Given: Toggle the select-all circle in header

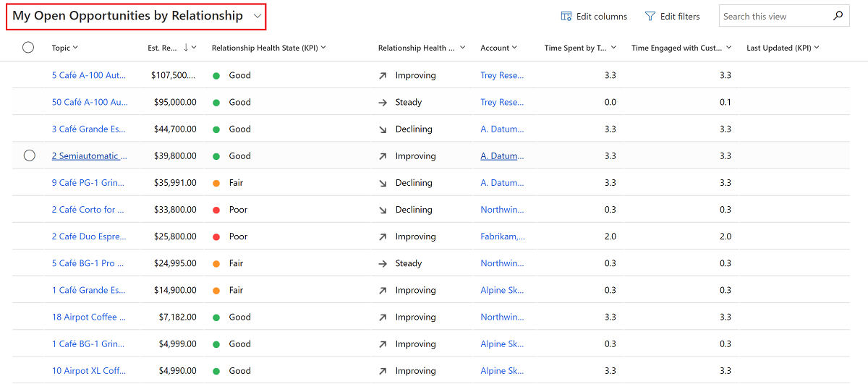Looking at the screenshot, I should 28,48.
